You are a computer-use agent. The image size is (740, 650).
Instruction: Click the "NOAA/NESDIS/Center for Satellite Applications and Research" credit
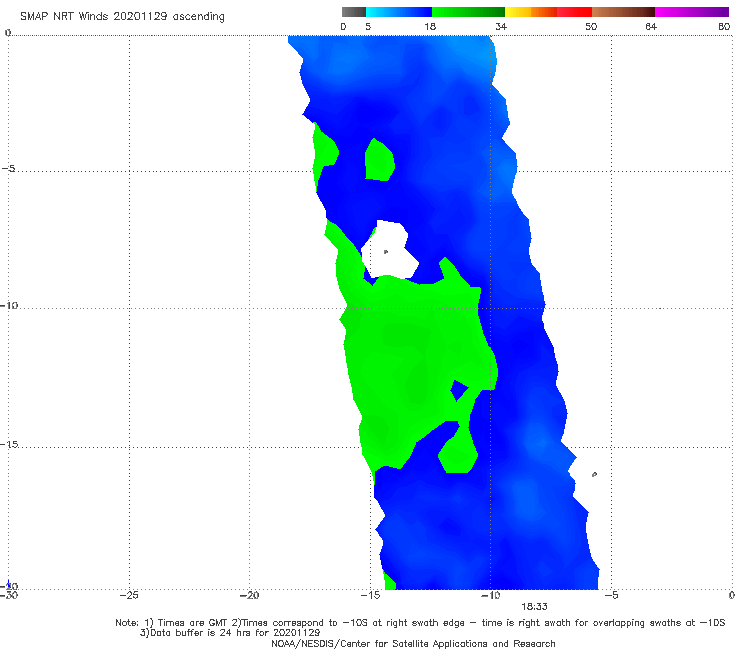tap(413, 644)
